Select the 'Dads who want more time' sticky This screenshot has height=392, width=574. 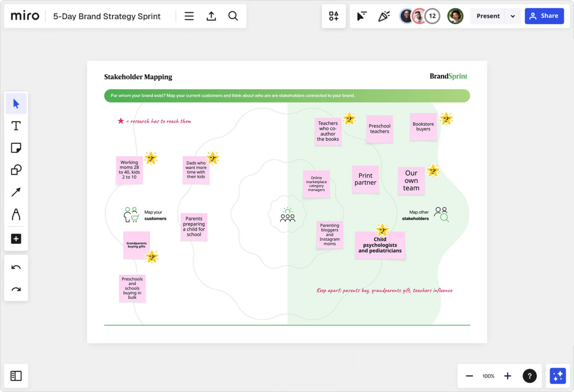(x=196, y=170)
